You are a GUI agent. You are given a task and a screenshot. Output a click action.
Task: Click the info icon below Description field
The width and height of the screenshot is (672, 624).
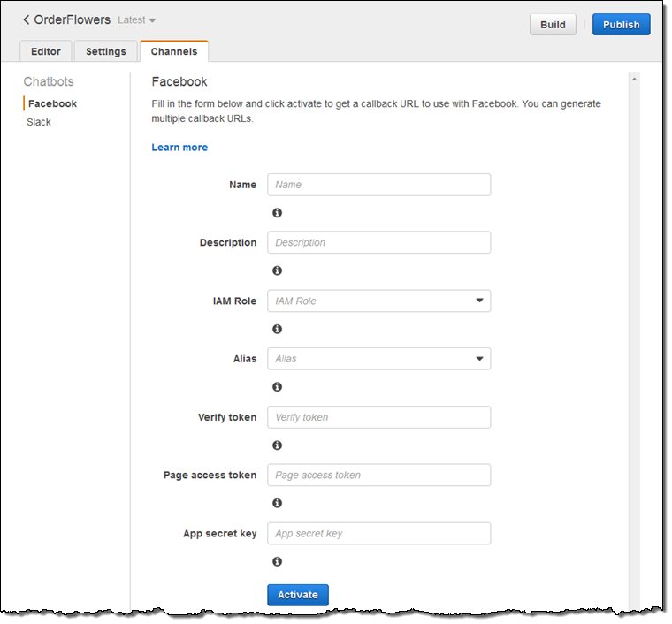[x=277, y=270]
